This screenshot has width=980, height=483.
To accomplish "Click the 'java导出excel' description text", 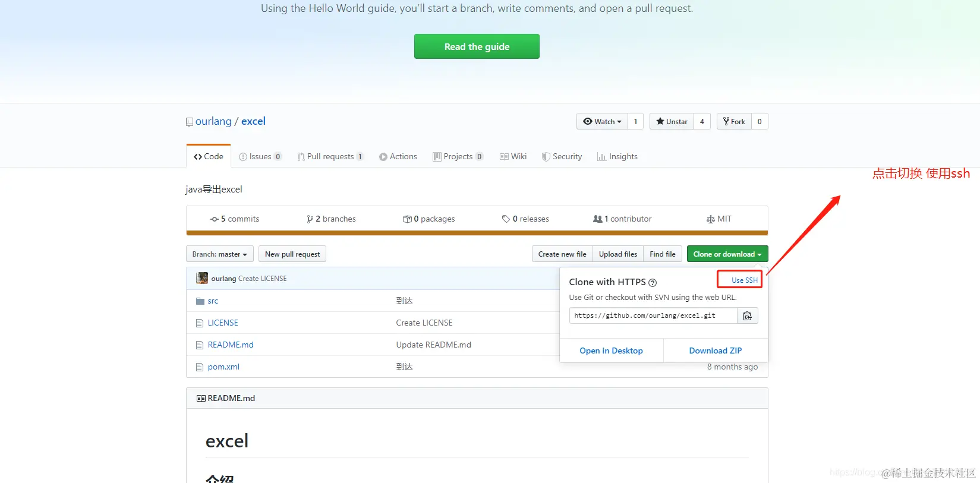I will click(214, 189).
